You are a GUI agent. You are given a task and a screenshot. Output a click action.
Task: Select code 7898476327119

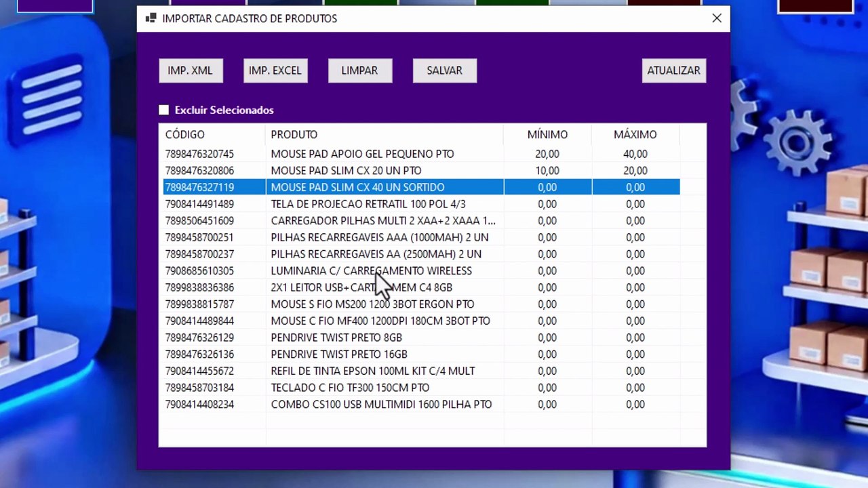[x=199, y=188]
